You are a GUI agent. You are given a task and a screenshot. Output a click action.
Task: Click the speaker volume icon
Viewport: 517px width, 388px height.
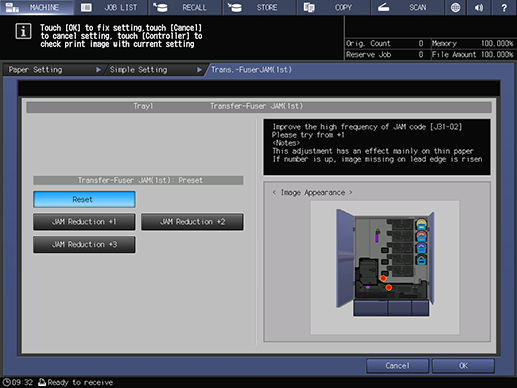point(479,7)
